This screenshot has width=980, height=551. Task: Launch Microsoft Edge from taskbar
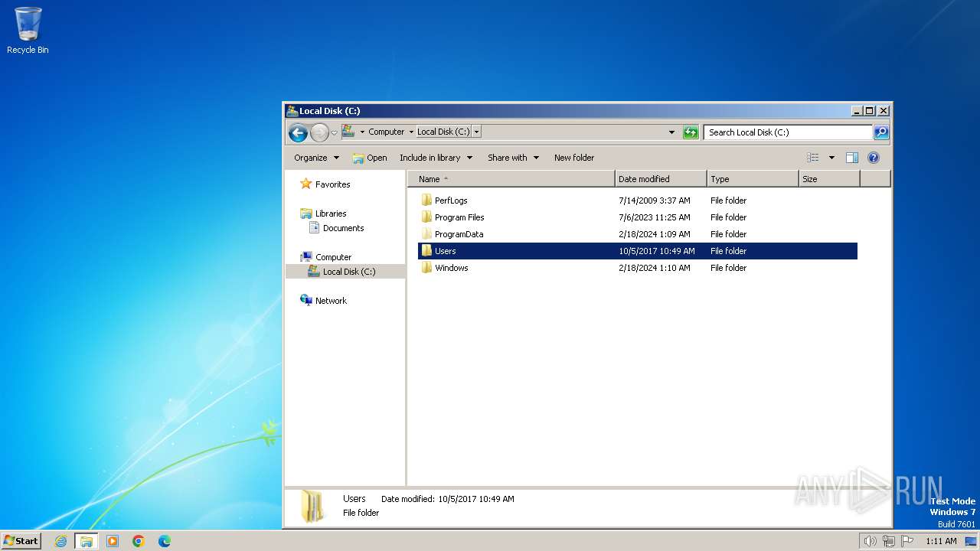165,541
